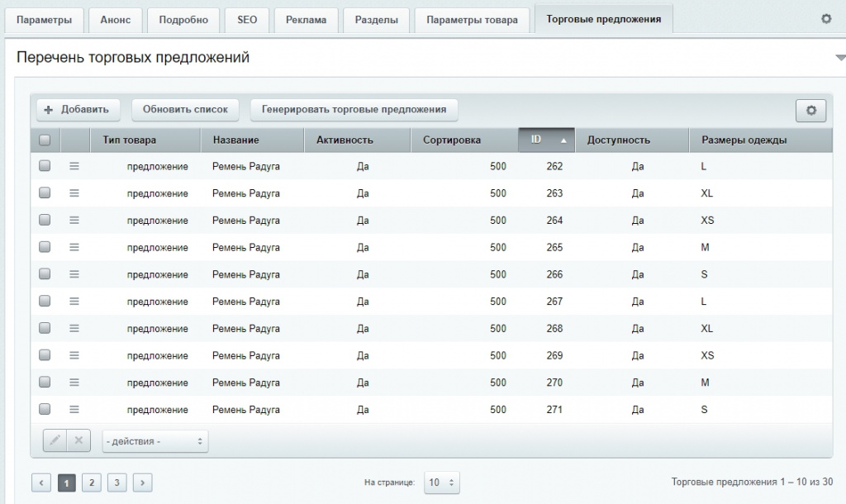
Task: Open row actions menu for ID 266
Action: [x=74, y=274]
